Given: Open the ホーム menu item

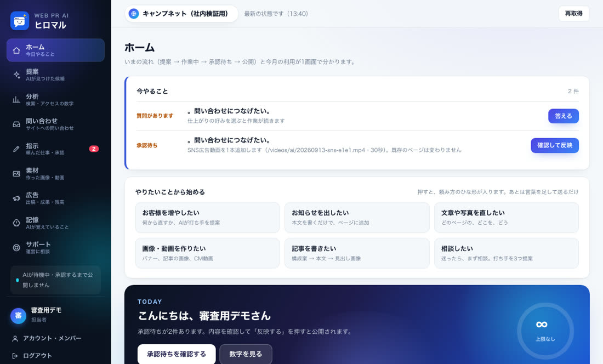Looking at the screenshot, I should point(55,50).
